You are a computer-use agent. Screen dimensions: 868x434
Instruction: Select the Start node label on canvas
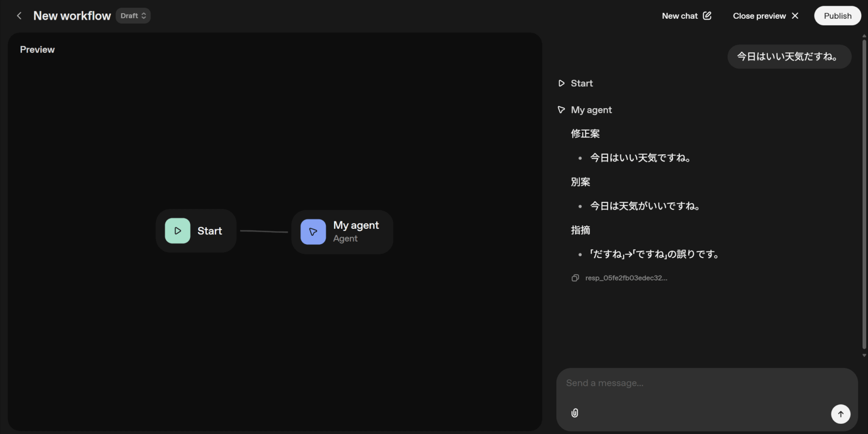[x=210, y=231]
